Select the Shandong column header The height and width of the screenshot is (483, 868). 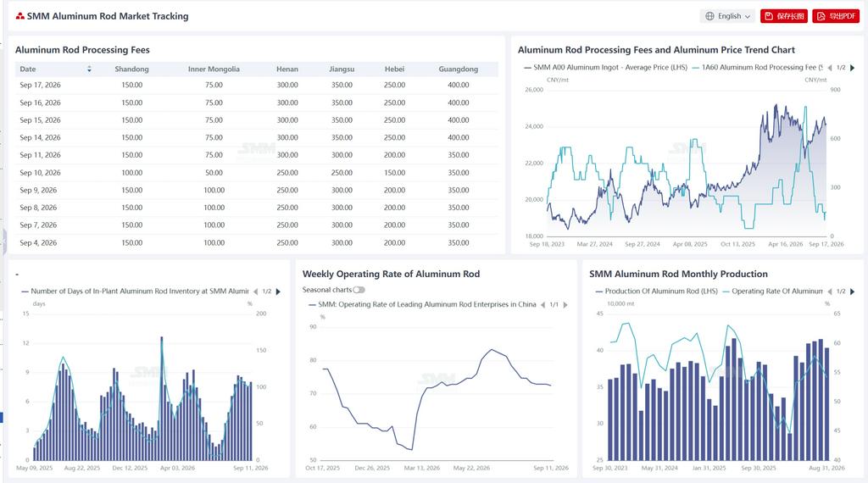click(x=131, y=69)
